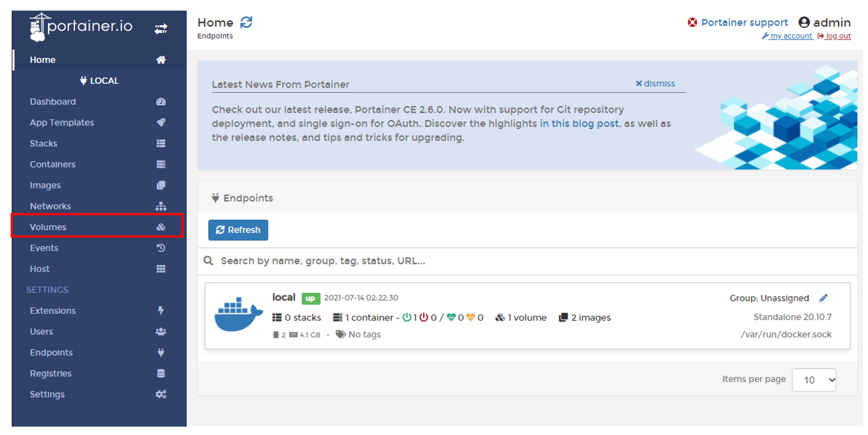This screenshot has width=868, height=435.
Task: Open the Images section
Action: tap(99, 185)
